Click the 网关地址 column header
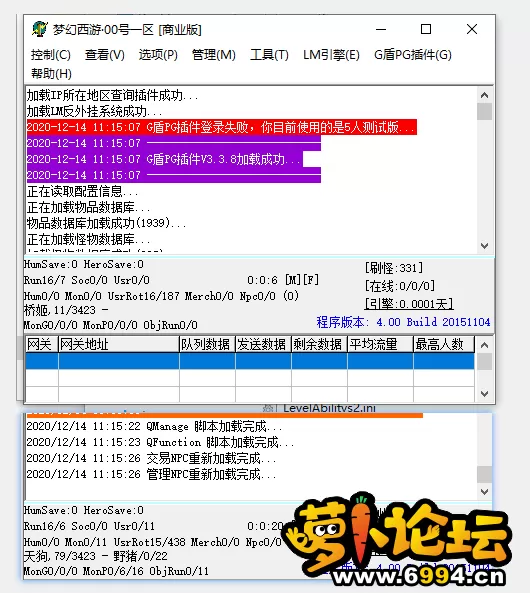This screenshot has height=593, width=530. [x=119, y=344]
